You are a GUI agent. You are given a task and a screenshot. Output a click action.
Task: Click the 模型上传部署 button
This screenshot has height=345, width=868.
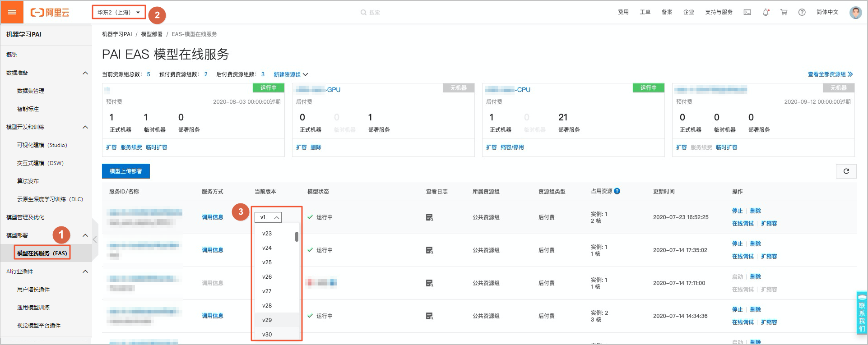tap(126, 171)
